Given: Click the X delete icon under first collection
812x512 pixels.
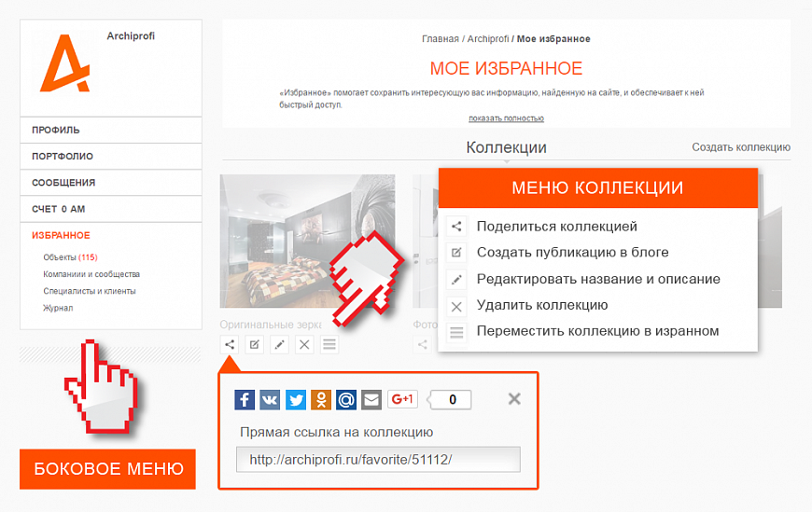Looking at the screenshot, I should [304, 344].
